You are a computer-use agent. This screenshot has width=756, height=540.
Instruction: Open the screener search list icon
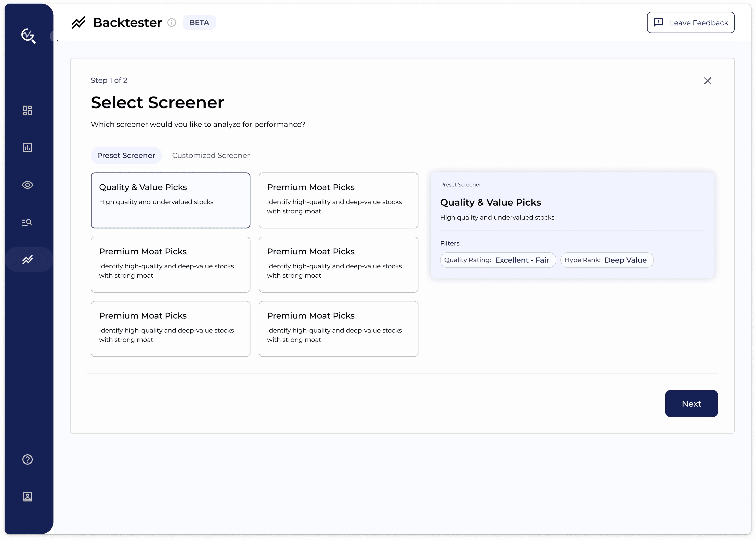(27, 222)
